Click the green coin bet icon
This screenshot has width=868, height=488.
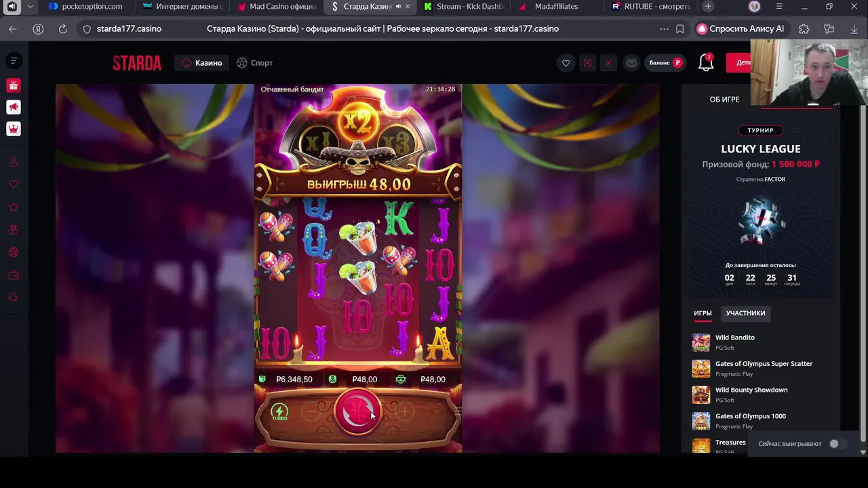[332, 380]
